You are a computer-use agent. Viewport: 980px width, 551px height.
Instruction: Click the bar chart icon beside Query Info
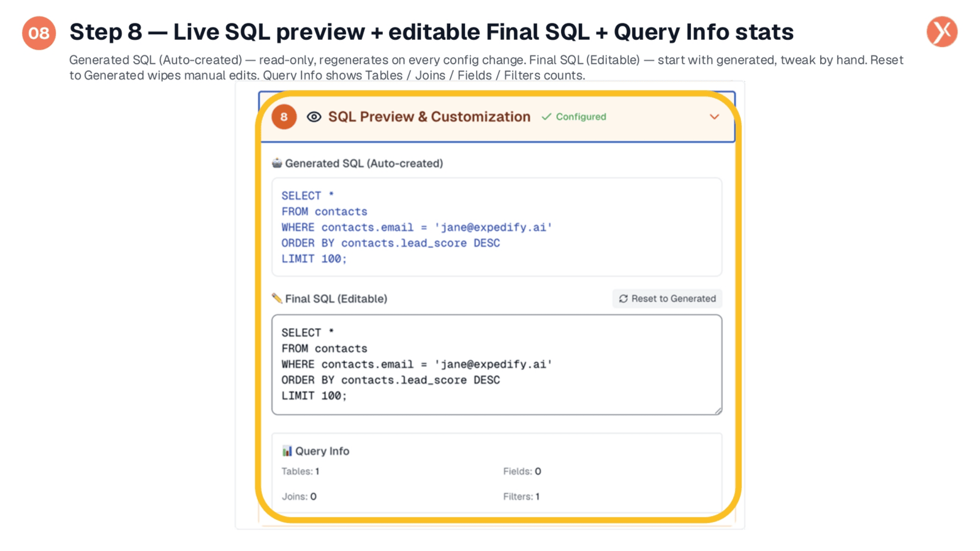point(287,451)
